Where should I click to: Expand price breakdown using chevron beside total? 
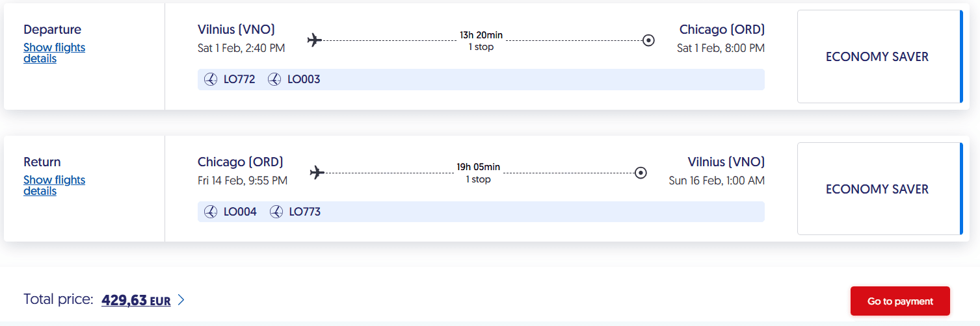(x=181, y=300)
